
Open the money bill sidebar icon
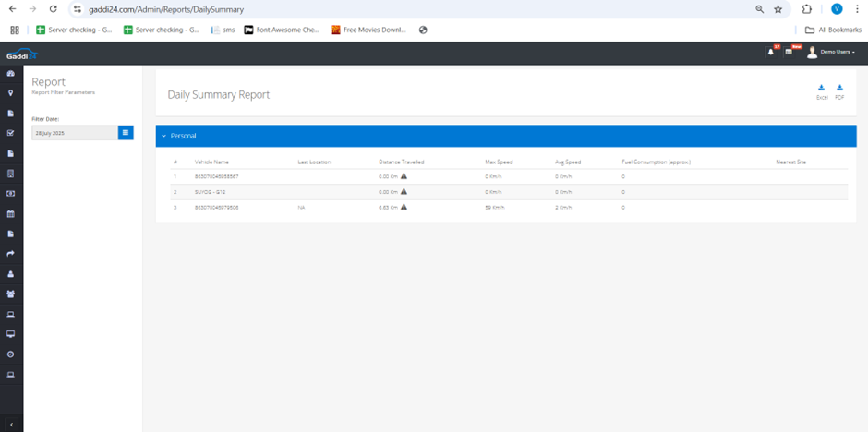(x=10, y=194)
